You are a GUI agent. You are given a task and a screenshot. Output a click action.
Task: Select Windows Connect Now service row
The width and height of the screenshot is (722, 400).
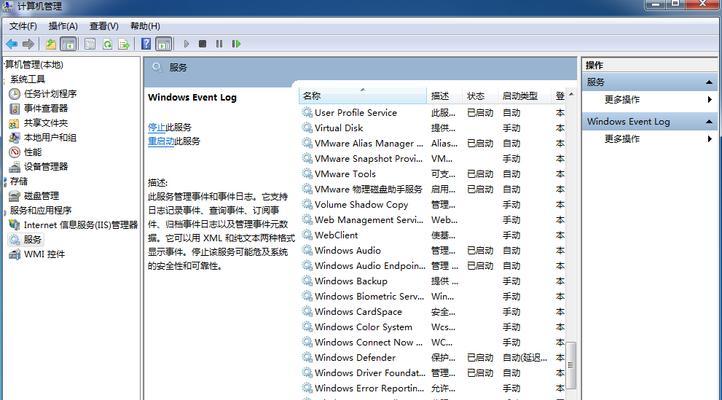433,342
